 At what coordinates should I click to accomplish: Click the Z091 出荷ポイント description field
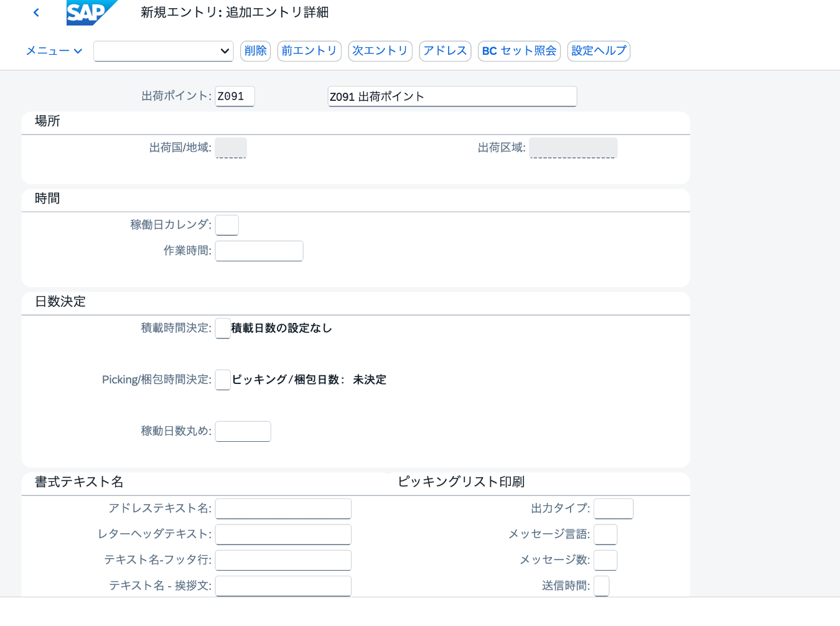click(x=452, y=96)
